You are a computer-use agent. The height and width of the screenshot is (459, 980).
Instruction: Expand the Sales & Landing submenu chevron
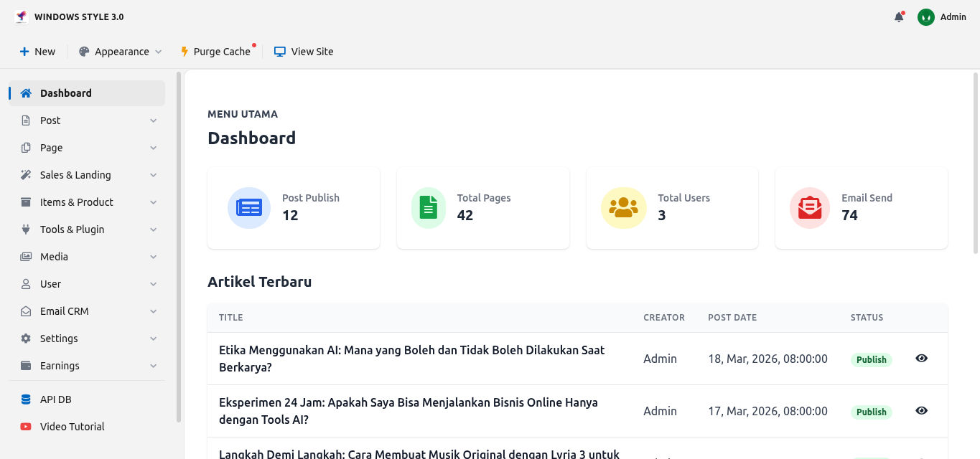tap(153, 175)
